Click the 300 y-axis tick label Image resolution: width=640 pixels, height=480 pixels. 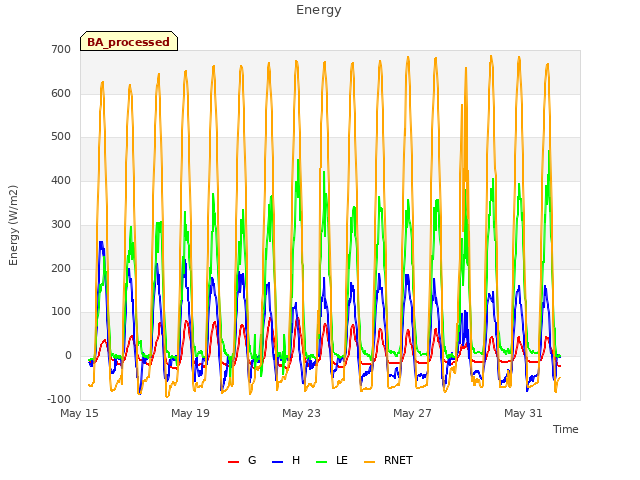tap(61, 224)
